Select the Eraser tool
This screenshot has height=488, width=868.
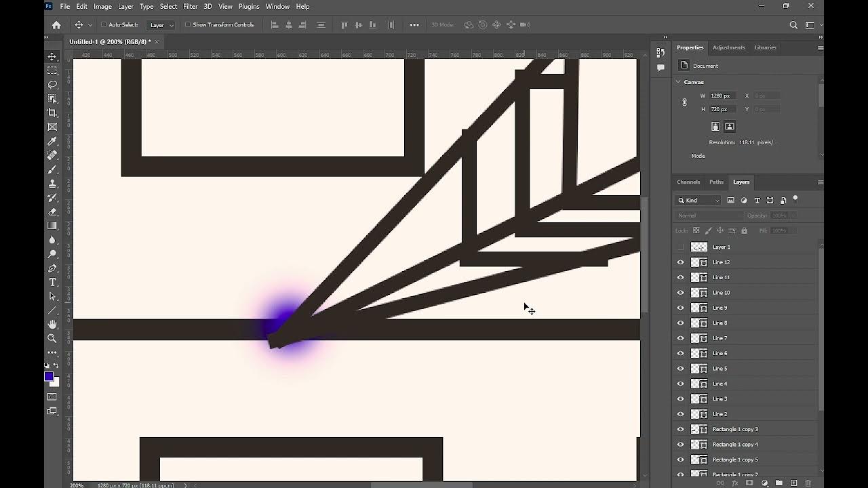pos(52,211)
